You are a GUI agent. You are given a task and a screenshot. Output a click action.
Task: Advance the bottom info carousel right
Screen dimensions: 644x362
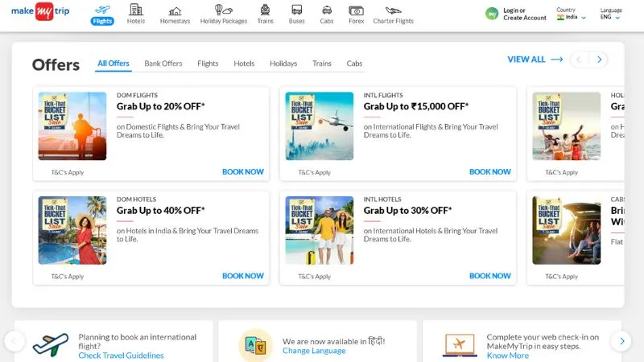coord(621,341)
